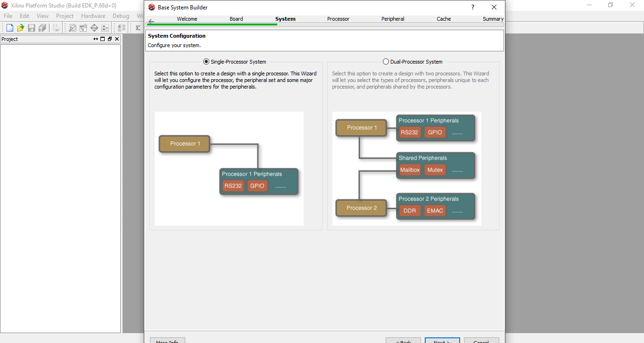Go to the Welcome wizard step
The height and width of the screenshot is (343, 644).
(187, 19)
